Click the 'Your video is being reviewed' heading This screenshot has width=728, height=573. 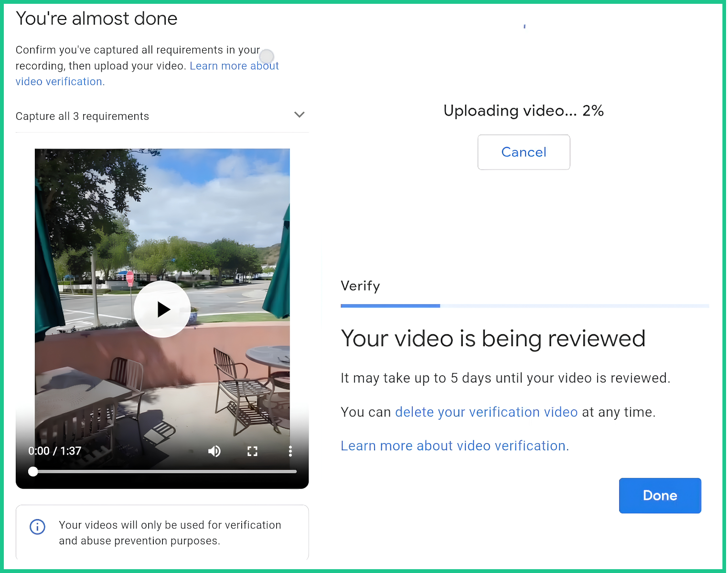coord(493,339)
